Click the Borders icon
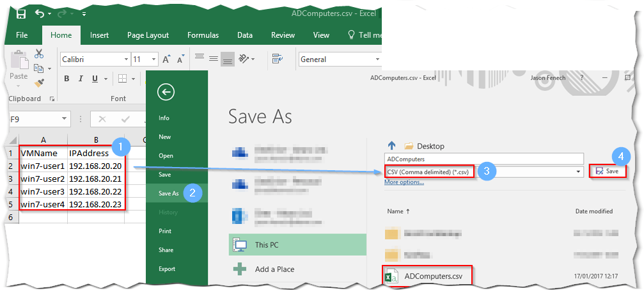 pos(122,79)
